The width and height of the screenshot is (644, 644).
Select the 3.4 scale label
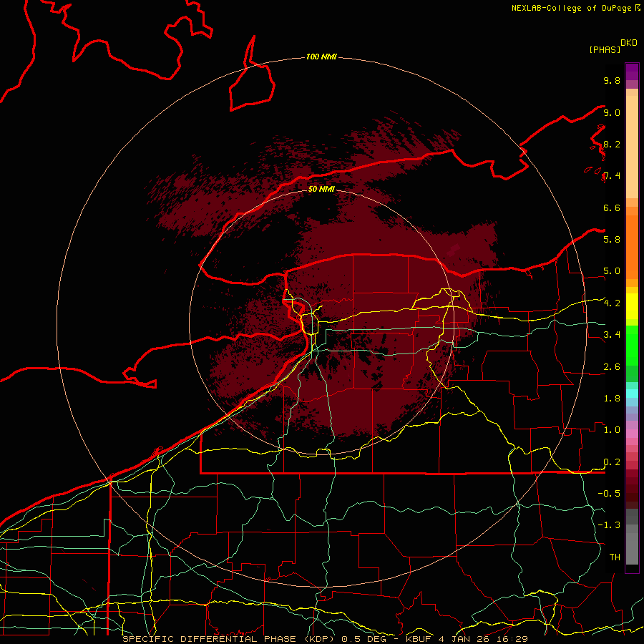[612, 335]
